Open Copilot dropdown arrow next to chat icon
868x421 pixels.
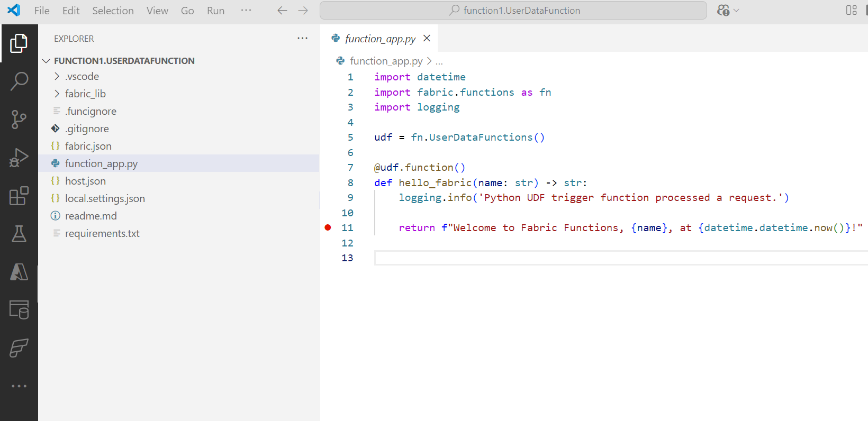click(736, 11)
